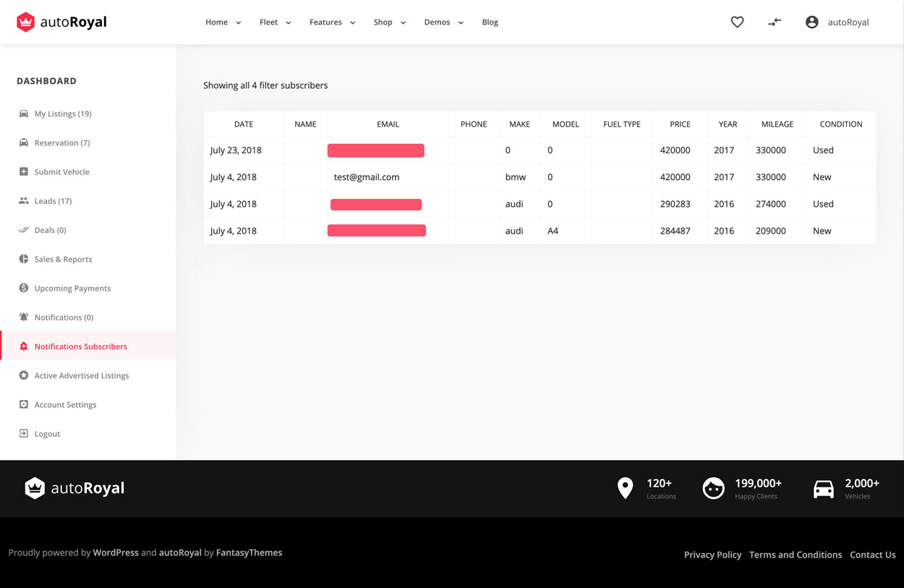
Task: Expand the Demos menu chevron
Action: (x=461, y=23)
